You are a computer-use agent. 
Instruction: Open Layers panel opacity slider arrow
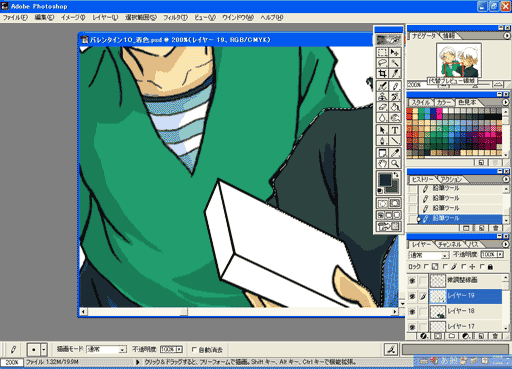(x=500, y=255)
